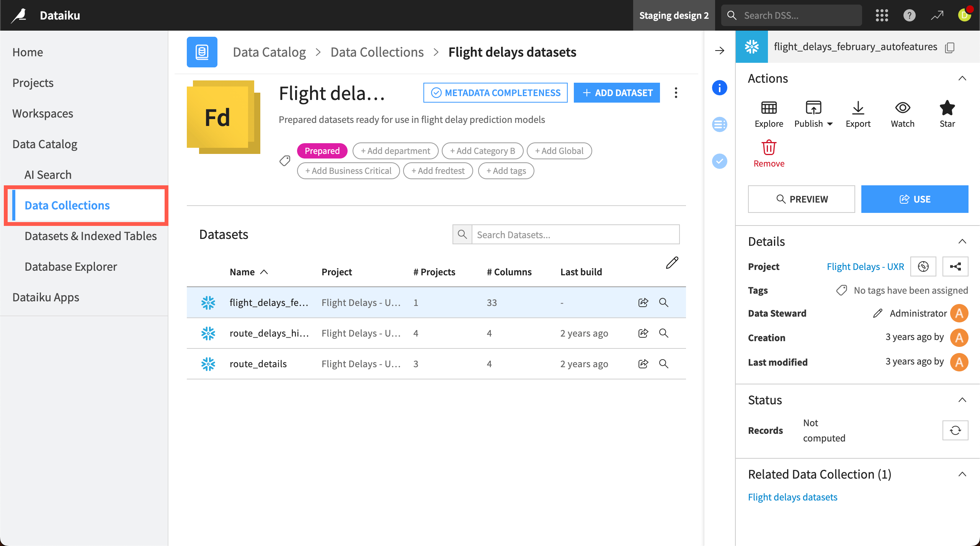This screenshot has width=980, height=546.
Task: Share the route_details dataset
Action: [643, 363]
